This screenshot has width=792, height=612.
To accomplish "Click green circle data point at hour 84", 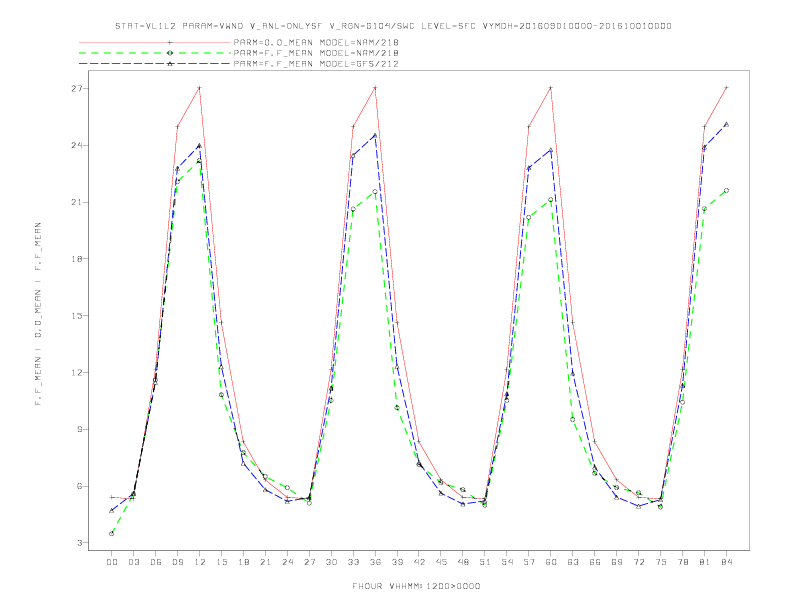I will (x=727, y=190).
